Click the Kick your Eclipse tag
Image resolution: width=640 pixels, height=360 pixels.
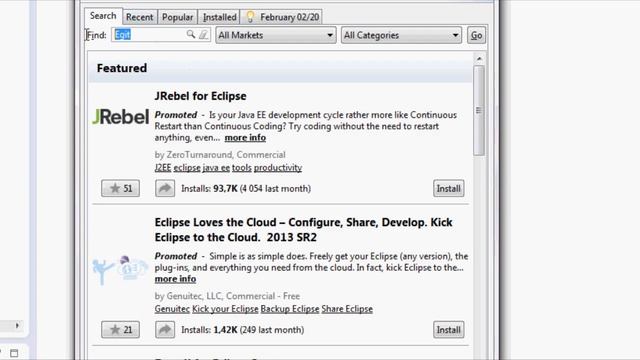[x=225, y=309]
